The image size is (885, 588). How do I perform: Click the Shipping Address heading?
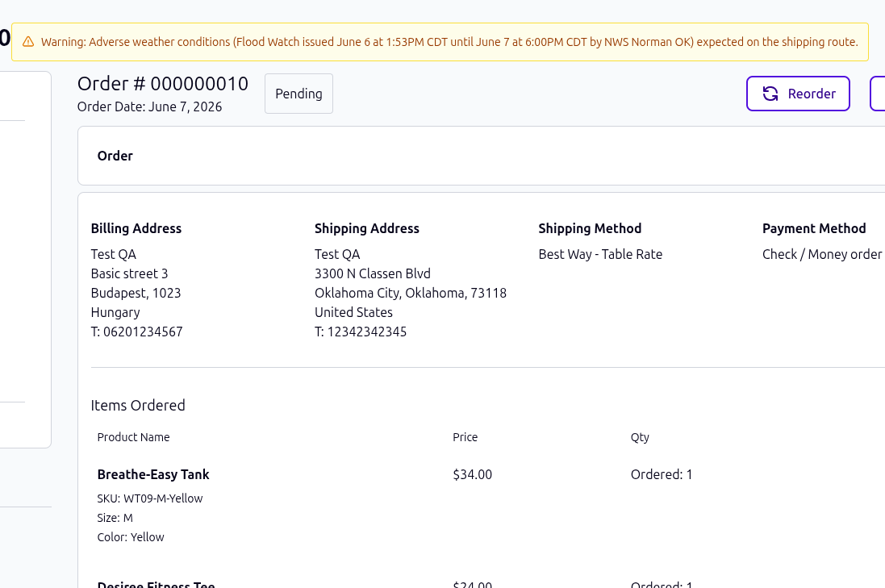(x=367, y=228)
